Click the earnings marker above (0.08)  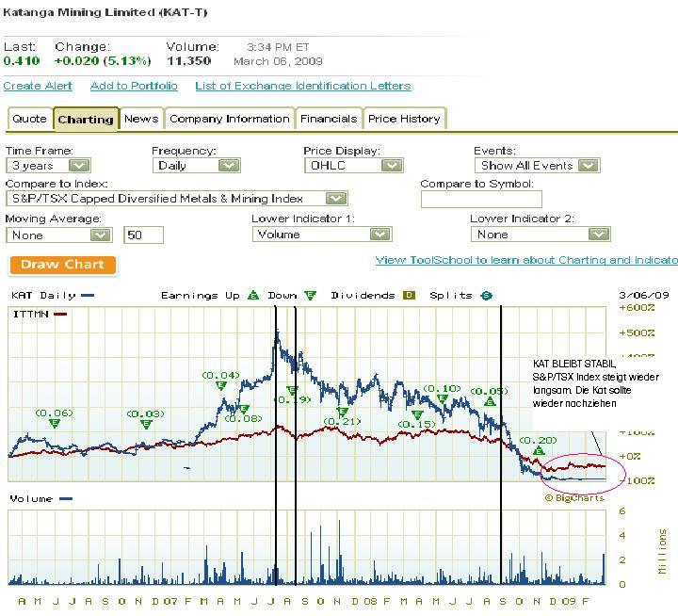pos(244,409)
